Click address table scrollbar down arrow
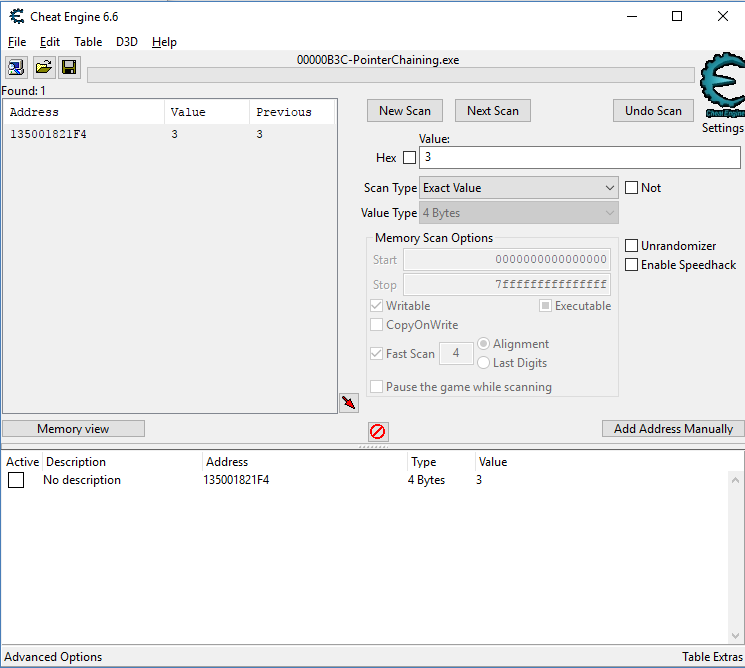Screen dimensions: 745x668 735,635
